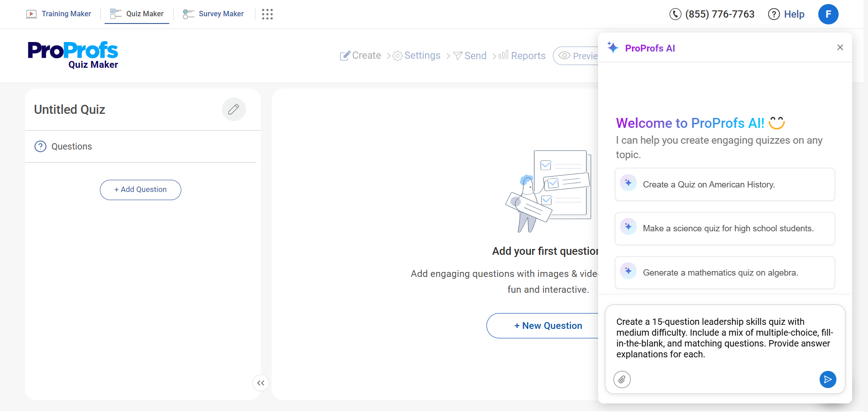This screenshot has height=412, width=868.
Task: Open the profile avatar labeled F
Action: [829, 14]
